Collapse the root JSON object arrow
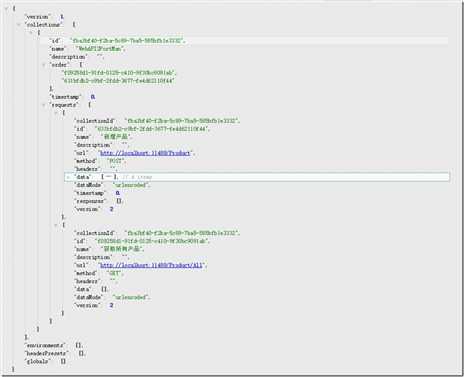The image size is (464, 377). 6,9
